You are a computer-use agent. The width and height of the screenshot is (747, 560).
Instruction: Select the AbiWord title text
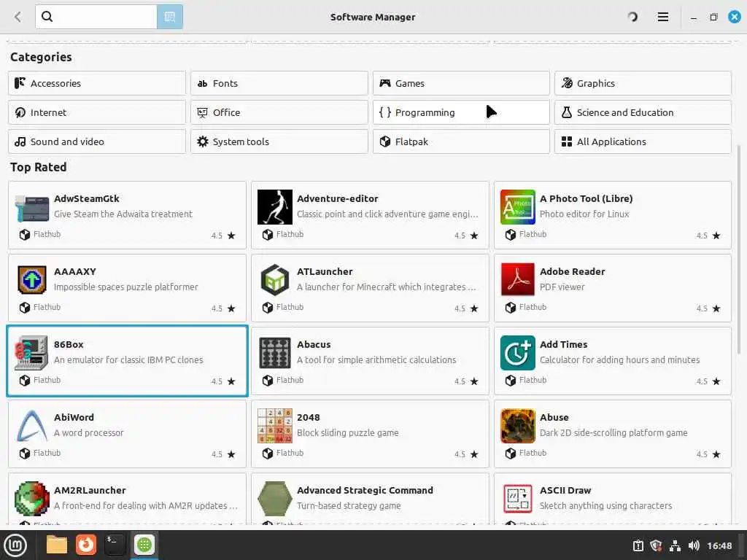click(x=74, y=417)
